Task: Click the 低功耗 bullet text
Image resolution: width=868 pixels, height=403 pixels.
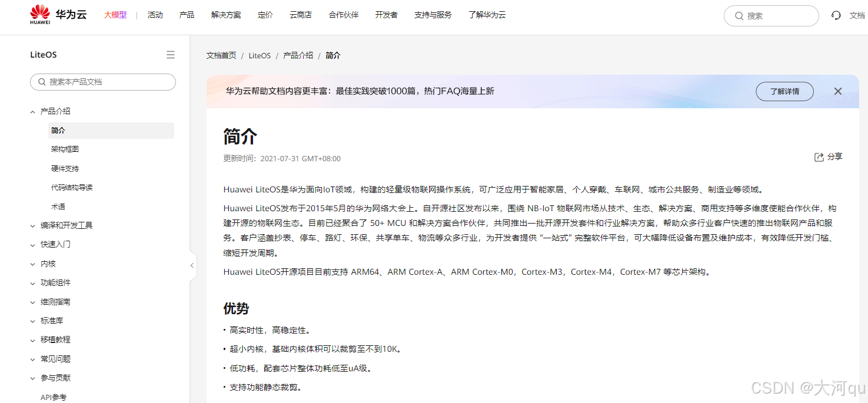Action: coord(301,368)
